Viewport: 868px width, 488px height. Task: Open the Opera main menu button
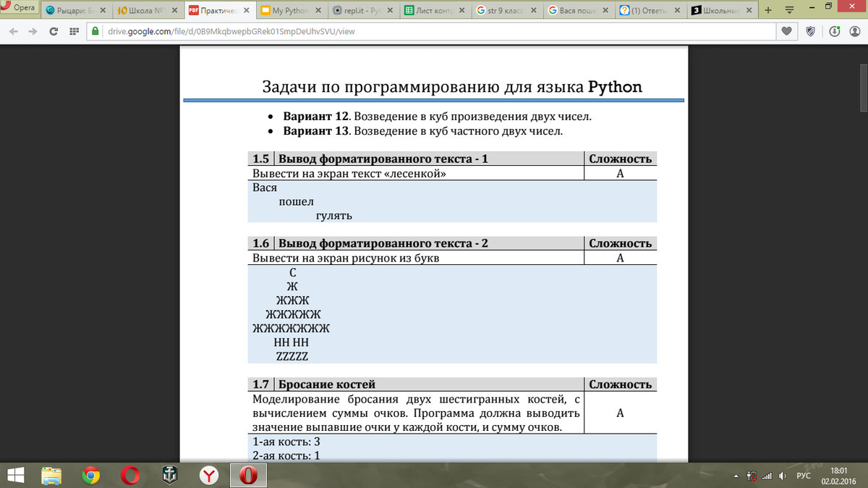20,9
